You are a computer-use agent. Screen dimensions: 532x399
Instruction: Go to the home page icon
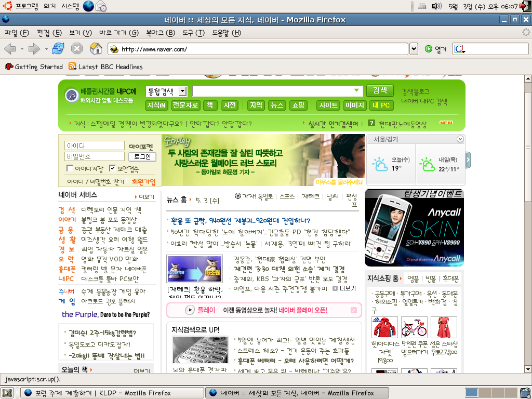[x=96, y=49]
